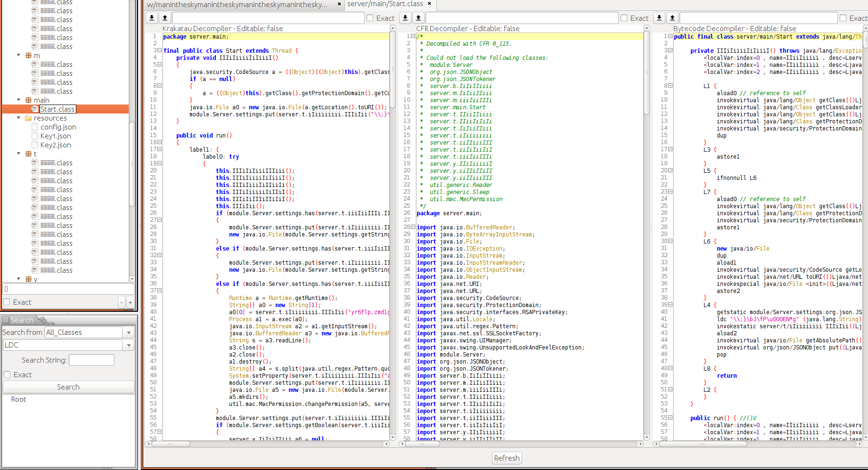The image size is (868, 470).
Task: Focus the file tree quick search field
Action: [68, 289]
